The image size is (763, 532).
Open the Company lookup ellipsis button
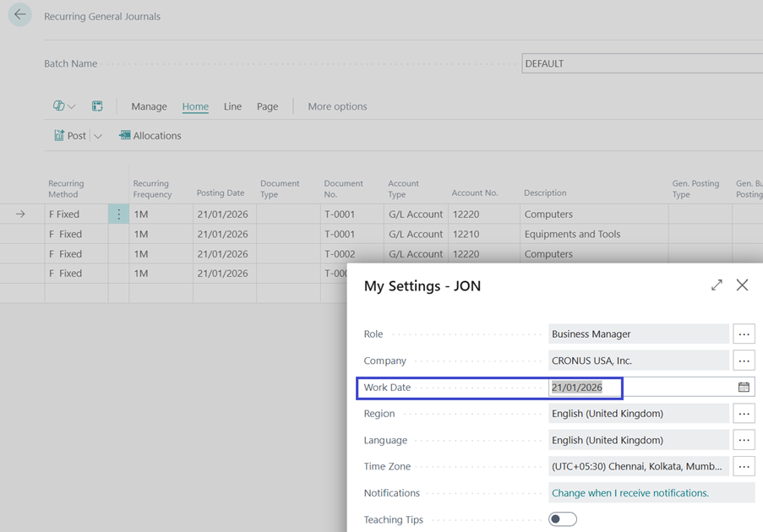point(744,361)
